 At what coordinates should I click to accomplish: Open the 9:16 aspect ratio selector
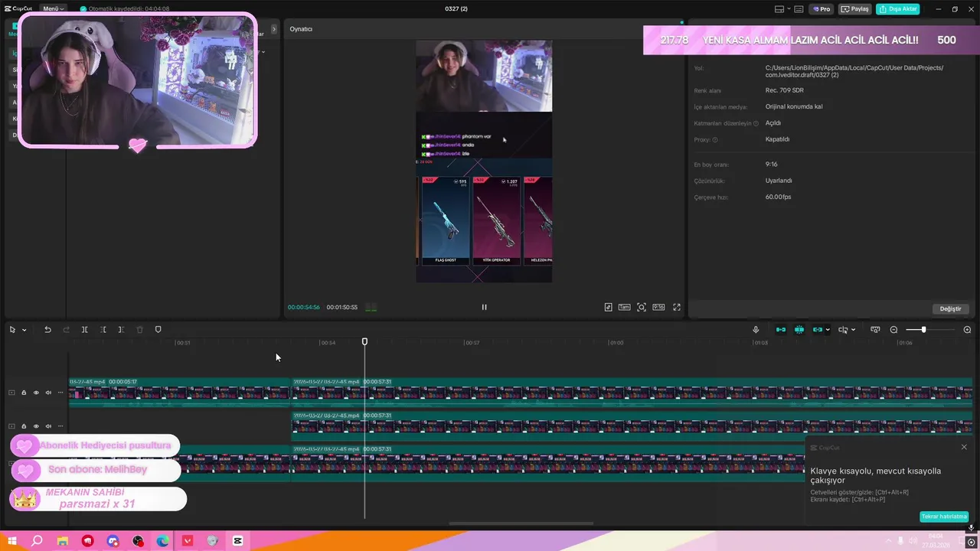point(658,307)
